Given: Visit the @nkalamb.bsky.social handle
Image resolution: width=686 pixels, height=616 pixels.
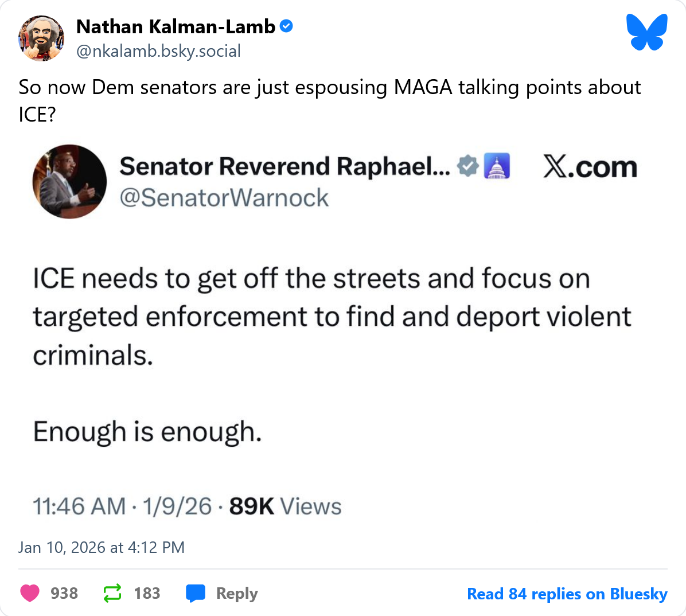Looking at the screenshot, I should (158, 51).
